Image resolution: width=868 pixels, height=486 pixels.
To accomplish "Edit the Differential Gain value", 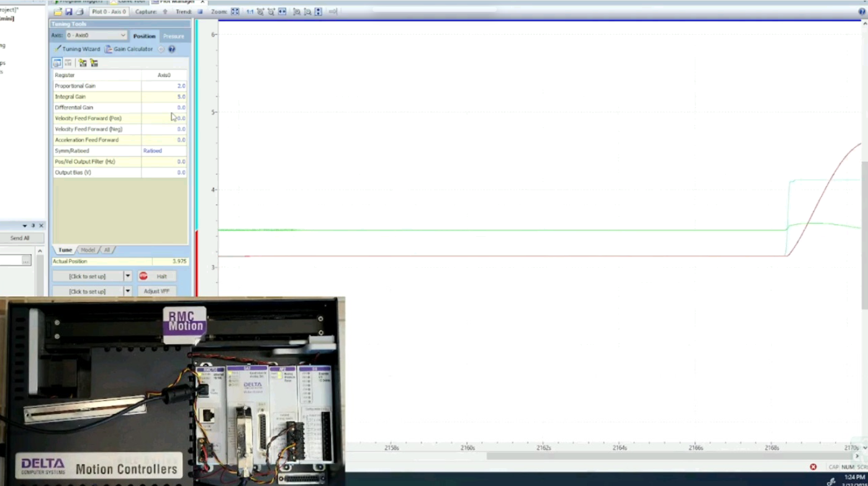I will point(164,108).
